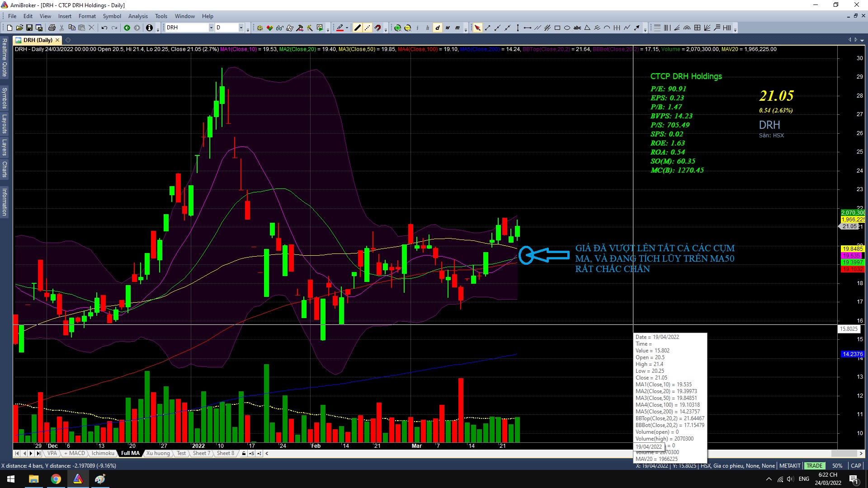Open the Realtime Quote side panel
This screenshot has width=868, height=488.
5,57
